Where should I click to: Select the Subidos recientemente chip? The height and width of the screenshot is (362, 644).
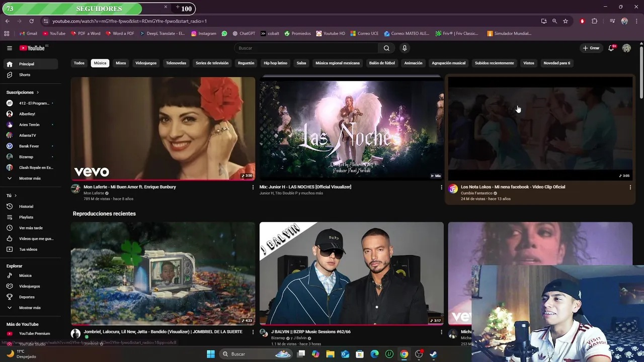coord(495,63)
